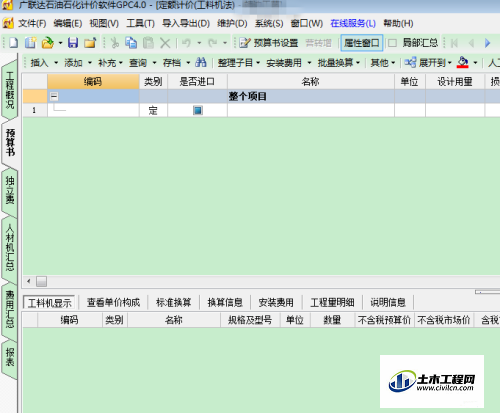Open the 系统(S) menu
500x413 pixels.
(x=269, y=23)
